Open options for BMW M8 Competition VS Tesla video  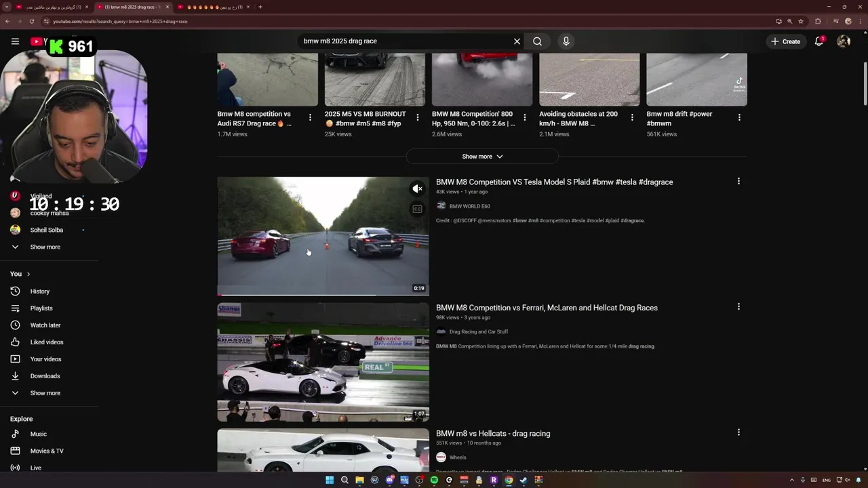click(738, 181)
